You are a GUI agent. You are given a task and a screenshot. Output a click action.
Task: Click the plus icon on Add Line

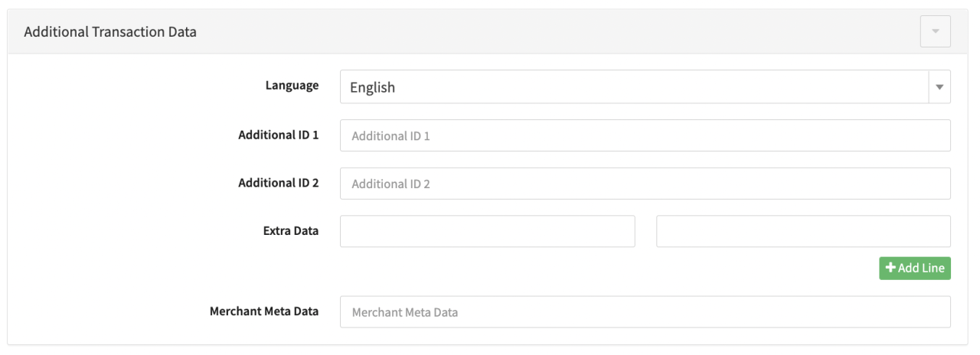(890, 269)
